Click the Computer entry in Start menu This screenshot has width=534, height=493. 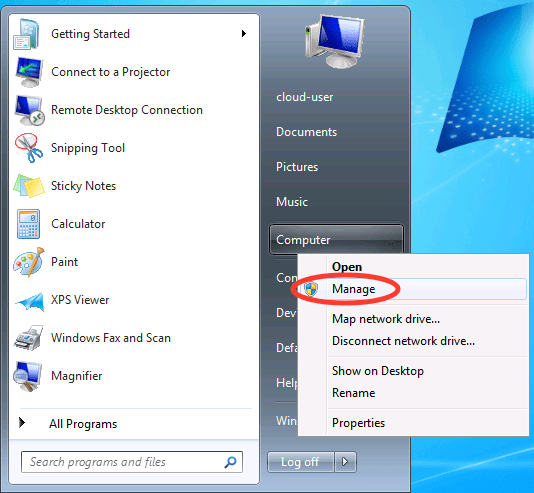coord(336,239)
